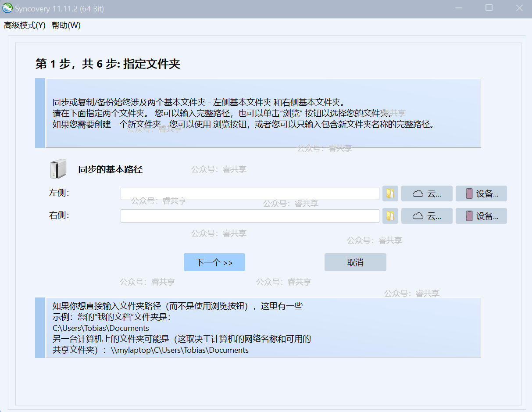The height and width of the screenshot is (412, 532).
Task: Open cloud options for the right side
Action: [427, 216]
